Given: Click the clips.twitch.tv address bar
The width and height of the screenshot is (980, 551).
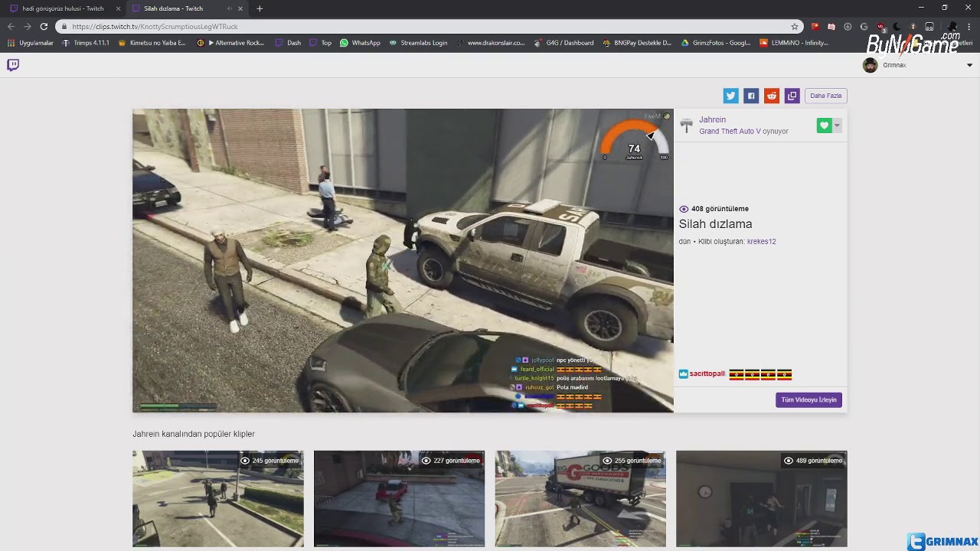Looking at the screenshot, I should [429, 26].
